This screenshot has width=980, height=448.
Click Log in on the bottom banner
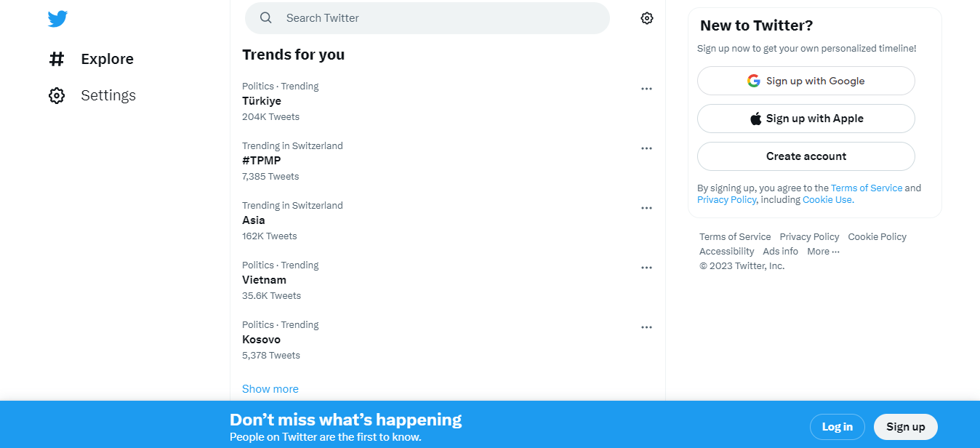837,427
